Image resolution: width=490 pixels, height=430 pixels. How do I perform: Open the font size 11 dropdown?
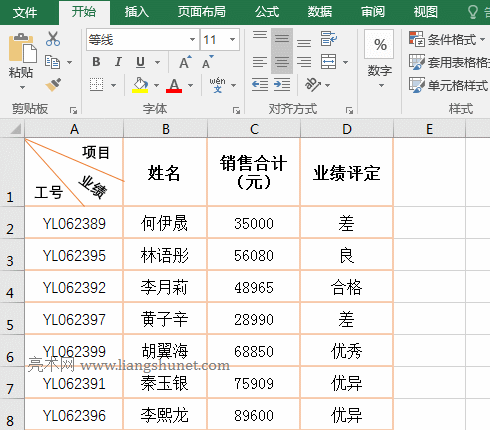(x=232, y=39)
